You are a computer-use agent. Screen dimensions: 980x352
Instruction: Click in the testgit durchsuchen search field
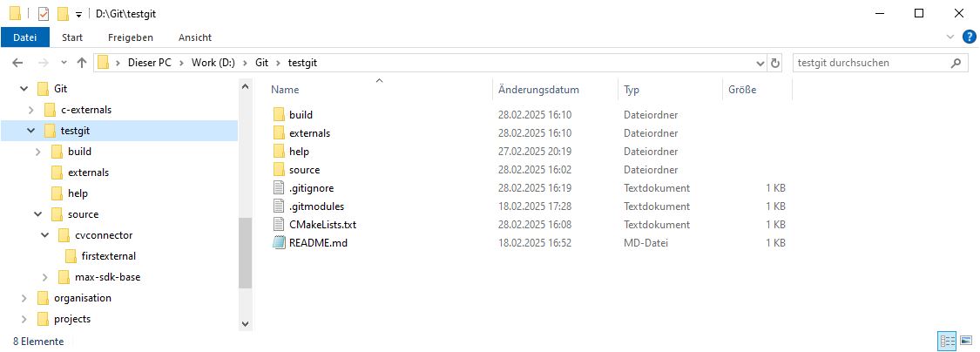tap(870, 63)
